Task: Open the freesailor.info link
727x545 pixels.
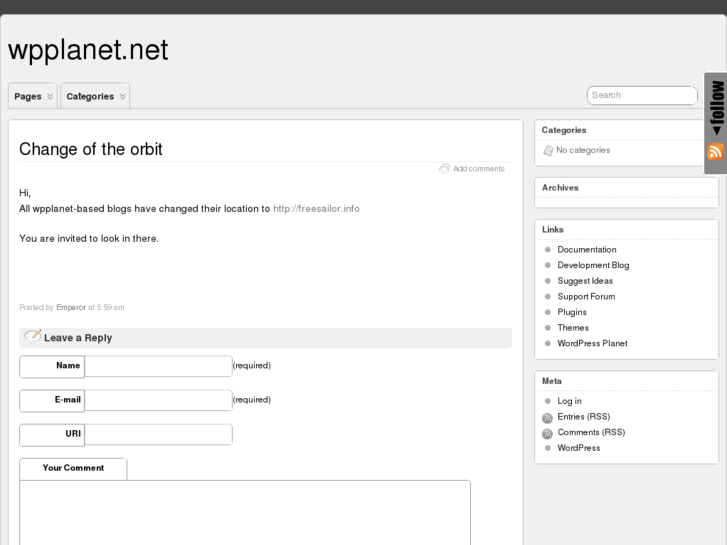Action: tap(316, 209)
